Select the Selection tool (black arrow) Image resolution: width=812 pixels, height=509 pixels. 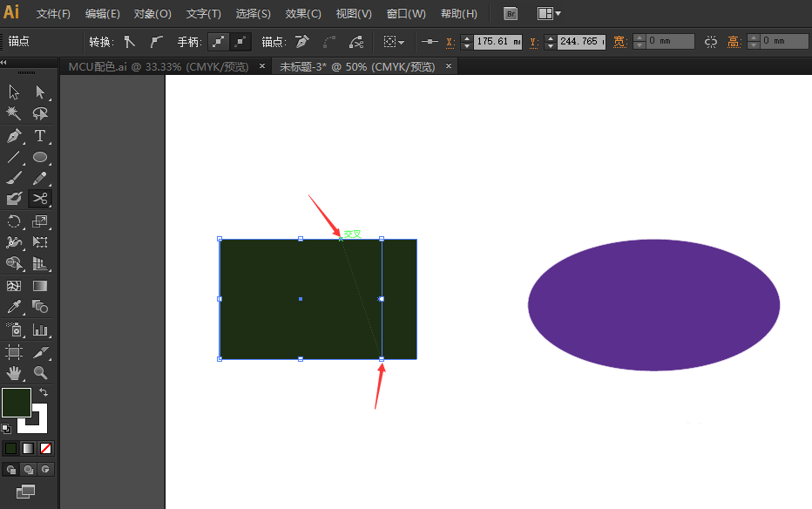click(x=14, y=92)
